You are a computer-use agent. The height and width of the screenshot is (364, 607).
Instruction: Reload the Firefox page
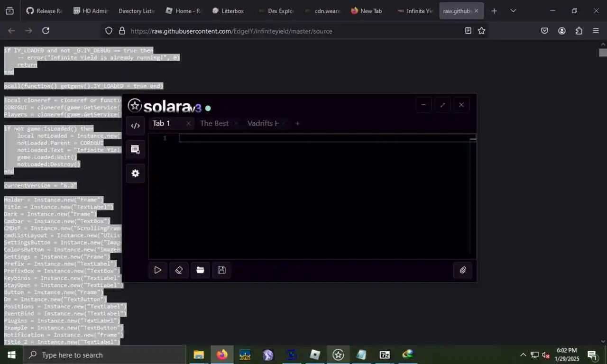(46, 31)
